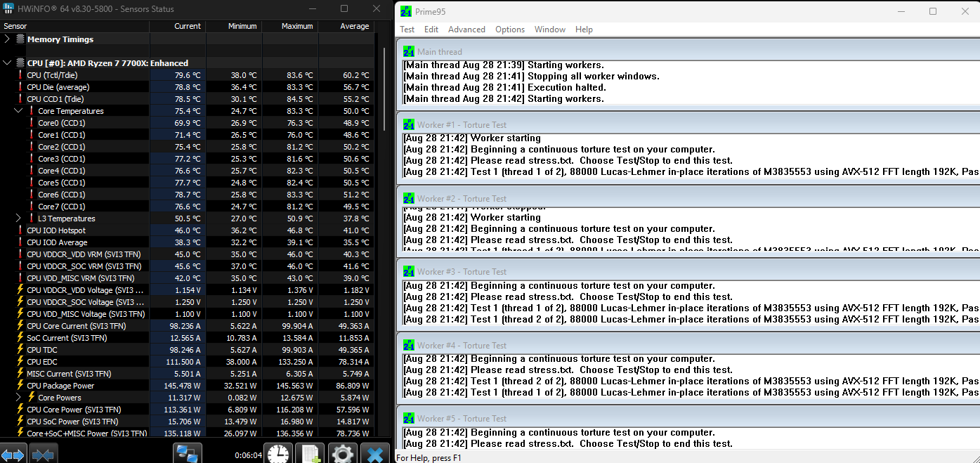This screenshot has width=980, height=463.
Task: Click the thermometer icon of Core0 (CCD1)
Action: [31, 122]
